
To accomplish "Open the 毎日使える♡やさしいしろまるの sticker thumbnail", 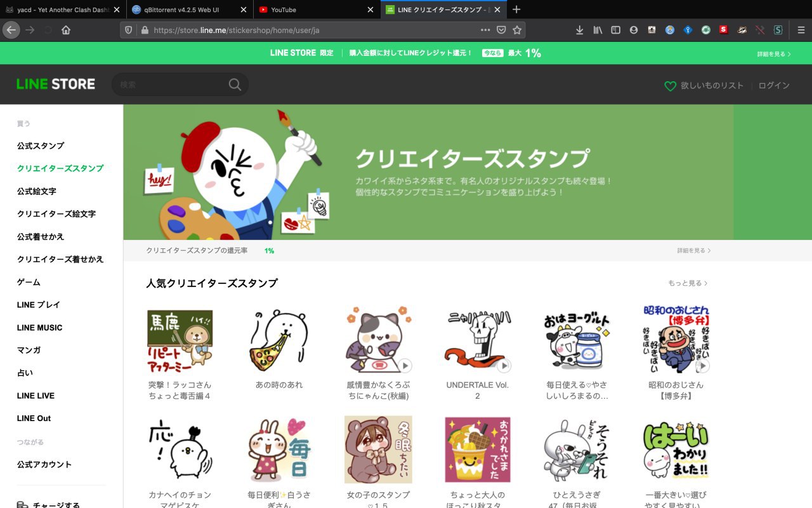I will (577, 342).
